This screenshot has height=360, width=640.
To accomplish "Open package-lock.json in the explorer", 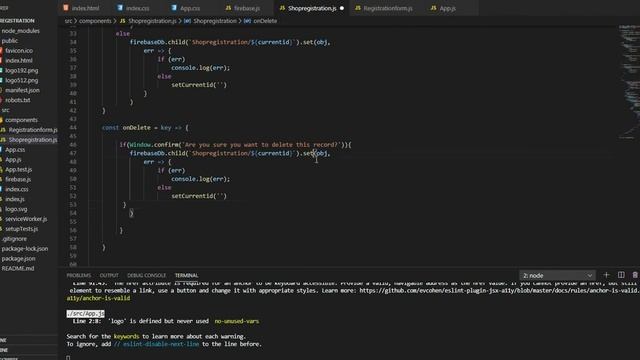I will coord(24,249).
